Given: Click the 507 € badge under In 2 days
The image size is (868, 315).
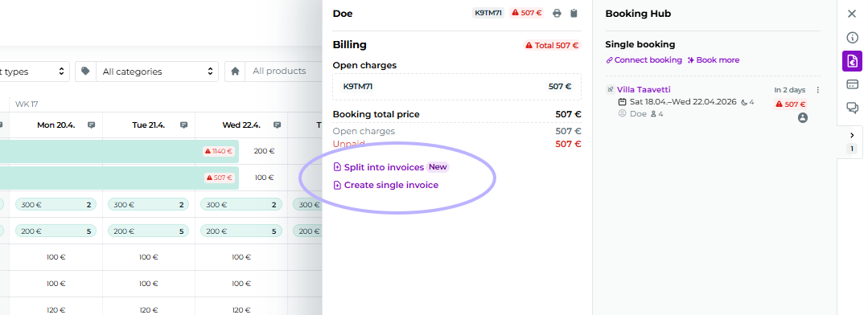Looking at the screenshot, I should (x=791, y=104).
